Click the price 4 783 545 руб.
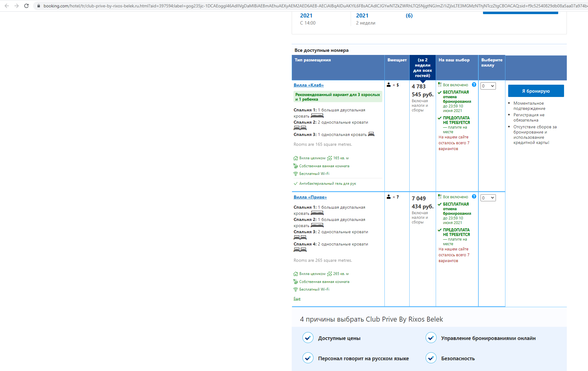Screen dimensions: 588x371 pyautogui.click(x=423, y=91)
